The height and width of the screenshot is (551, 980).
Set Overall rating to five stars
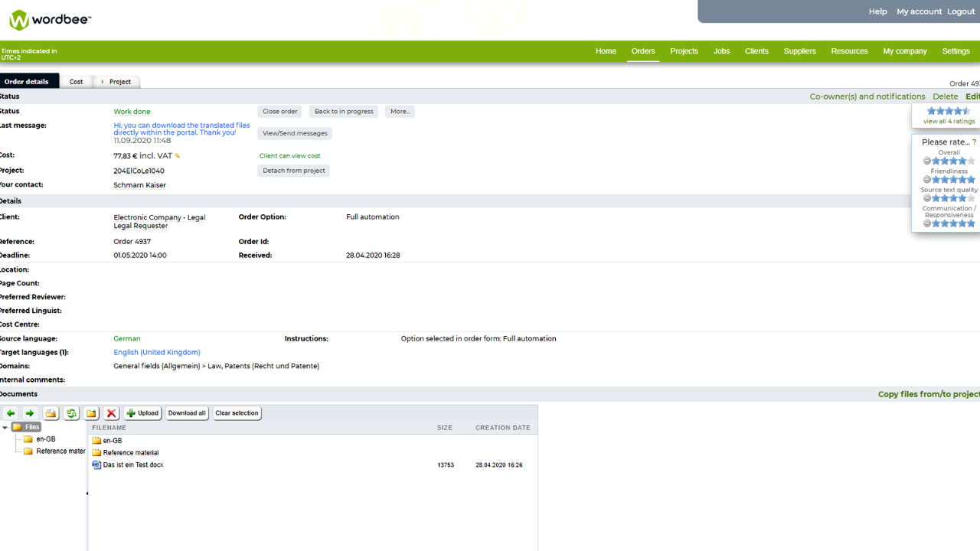(x=972, y=161)
